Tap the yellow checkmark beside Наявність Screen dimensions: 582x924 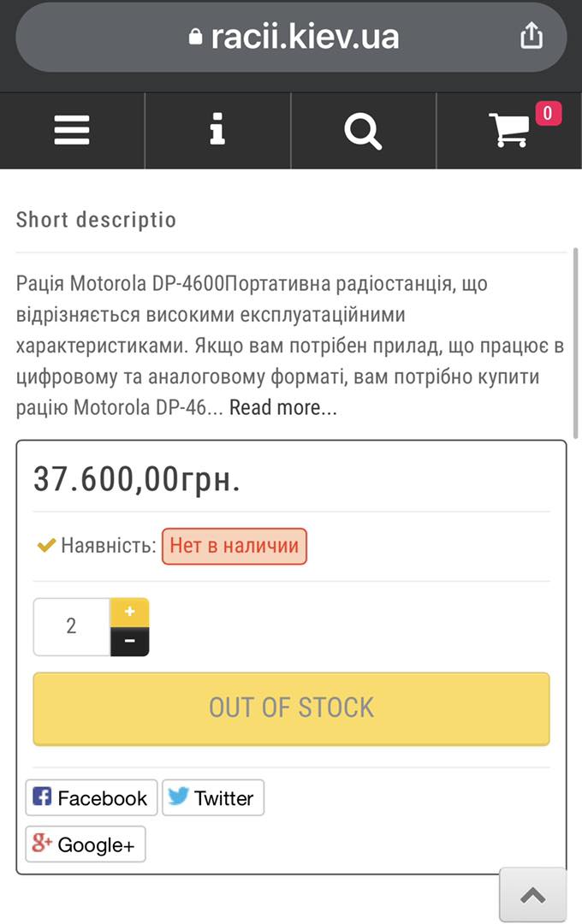coord(45,542)
